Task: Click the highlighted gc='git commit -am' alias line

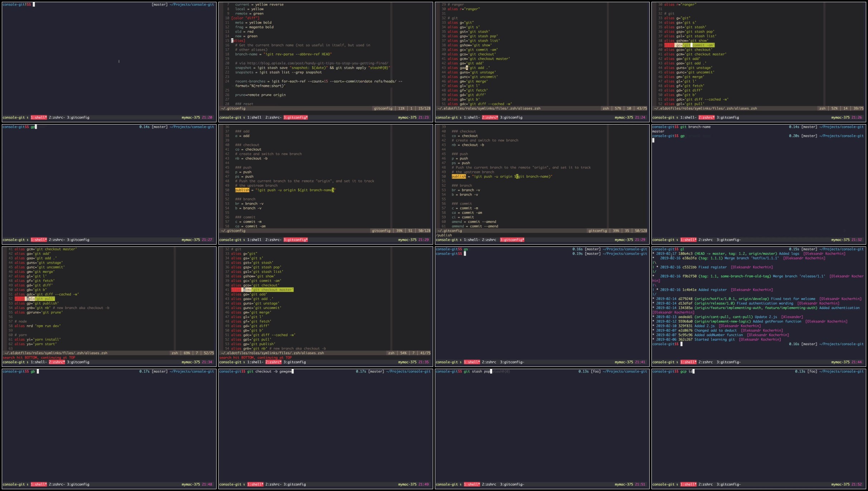Action: [694, 45]
